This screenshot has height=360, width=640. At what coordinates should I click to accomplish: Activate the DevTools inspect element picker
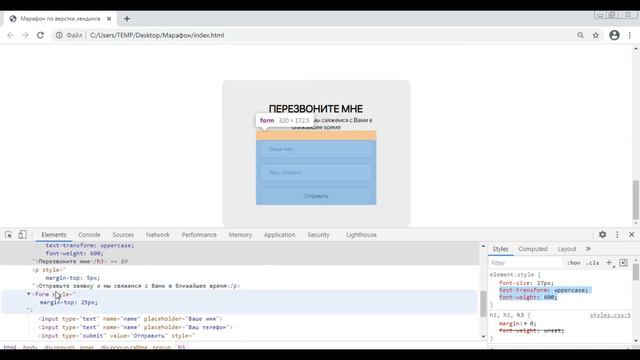[x=9, y=235]
